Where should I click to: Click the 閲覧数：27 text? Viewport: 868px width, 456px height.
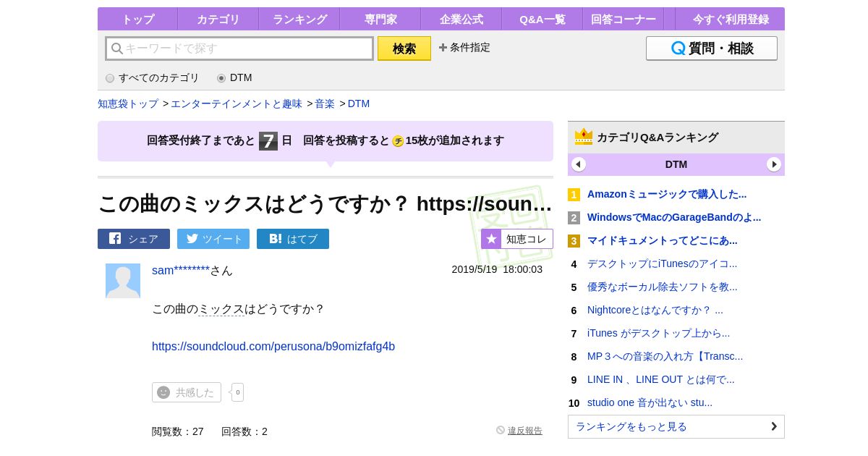click(178, 431)
